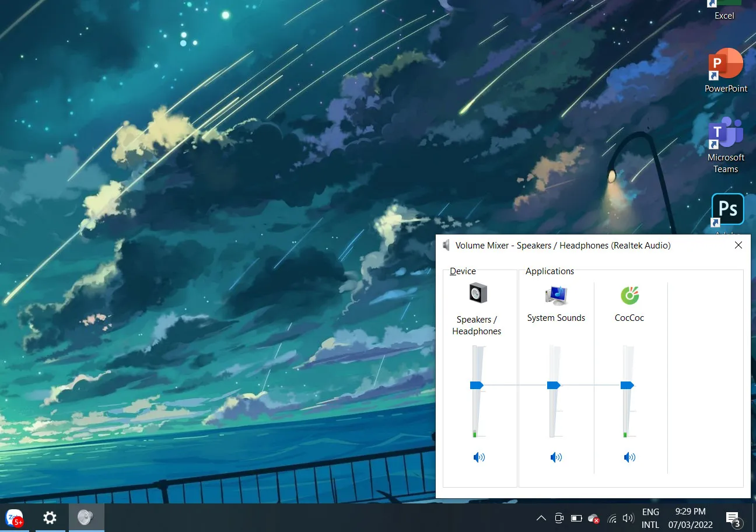
Task: Click the Speakers / Headphones device icon
Action: (478, 293)
